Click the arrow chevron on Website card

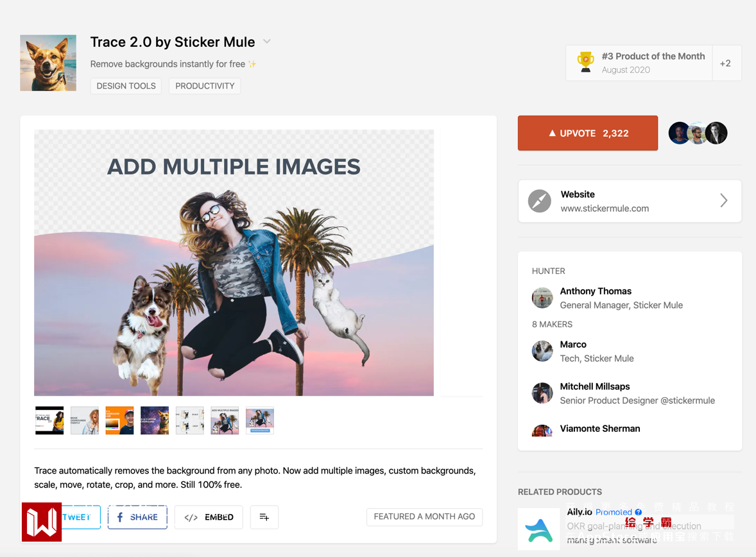click(724, 201)
